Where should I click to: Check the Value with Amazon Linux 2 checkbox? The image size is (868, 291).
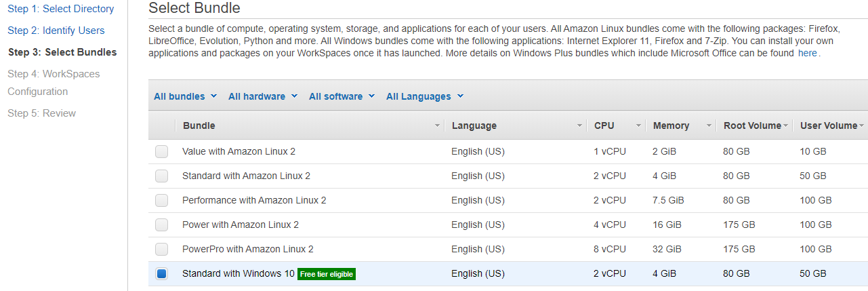click(161, 152)
